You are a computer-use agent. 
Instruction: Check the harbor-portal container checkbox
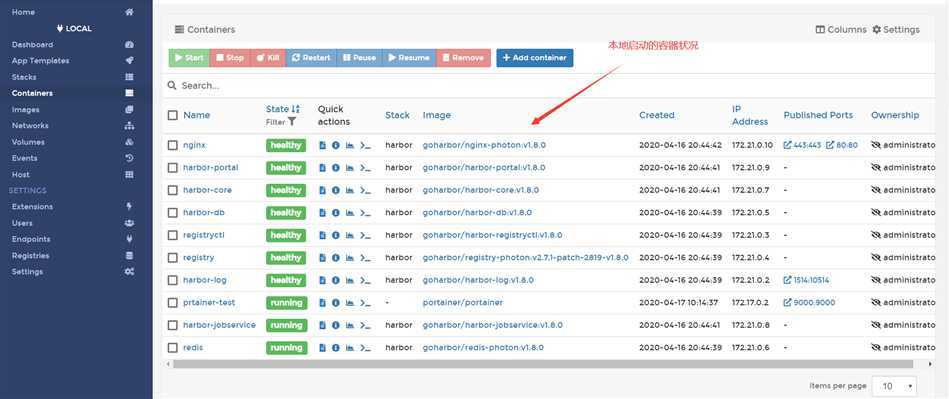coord(172,168)
